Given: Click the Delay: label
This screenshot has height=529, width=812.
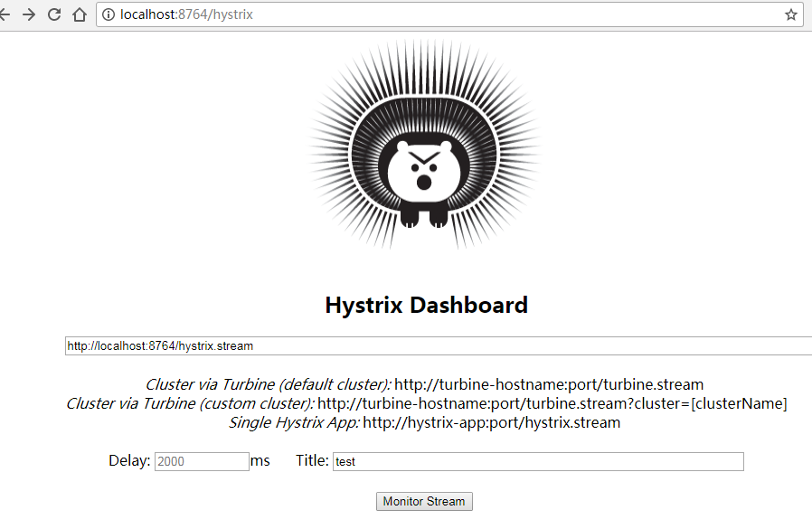Looking at the screenshot, I should click(x=129, y=460).
